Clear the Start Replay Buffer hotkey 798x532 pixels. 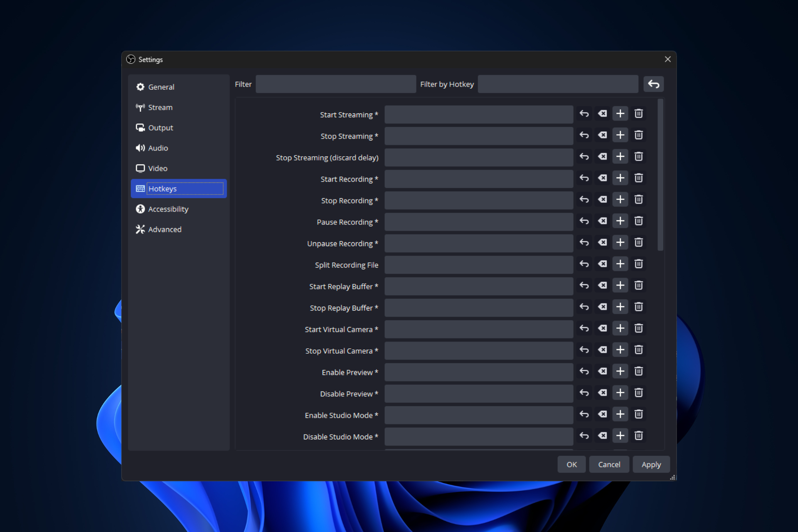(x=602, y=286)
